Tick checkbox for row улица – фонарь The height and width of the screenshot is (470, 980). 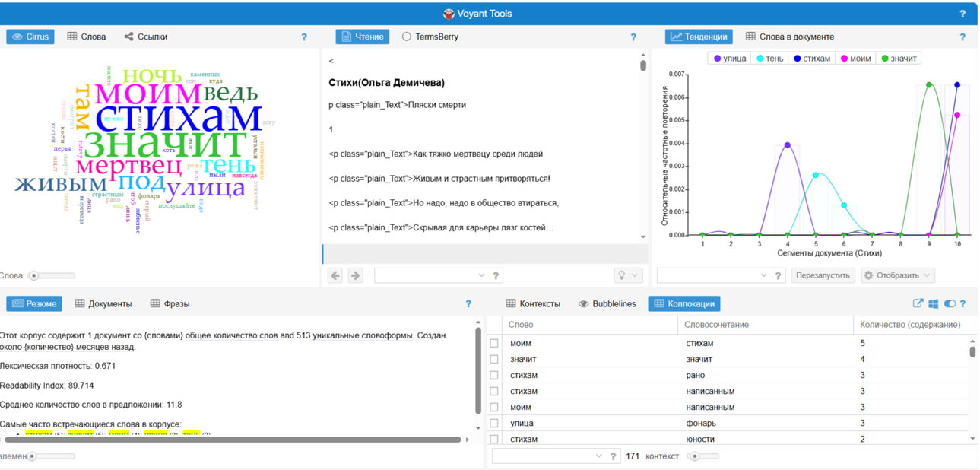click(x=494, y=423)
